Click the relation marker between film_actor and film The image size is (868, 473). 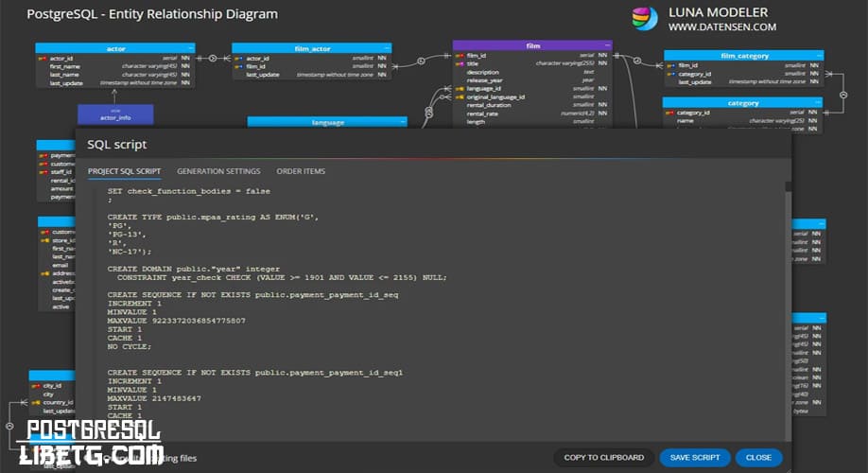pos(422,61)
